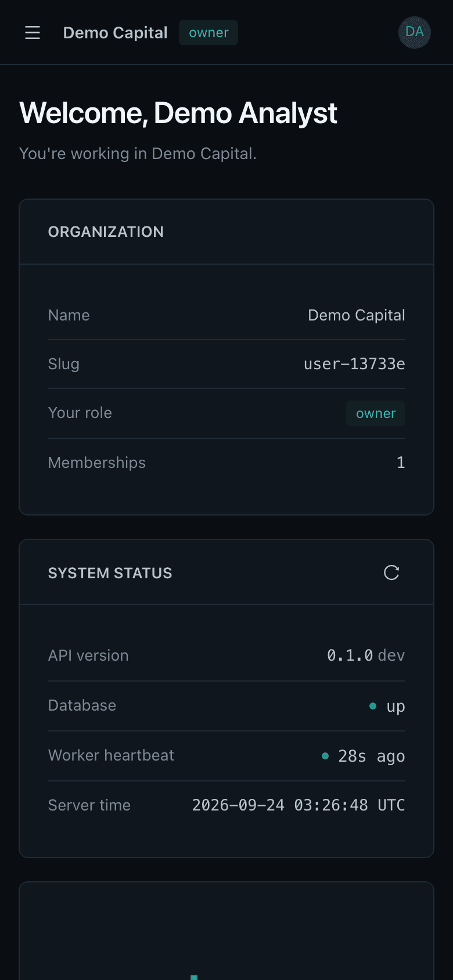Click the Memberships count 1

pos(401,463)
